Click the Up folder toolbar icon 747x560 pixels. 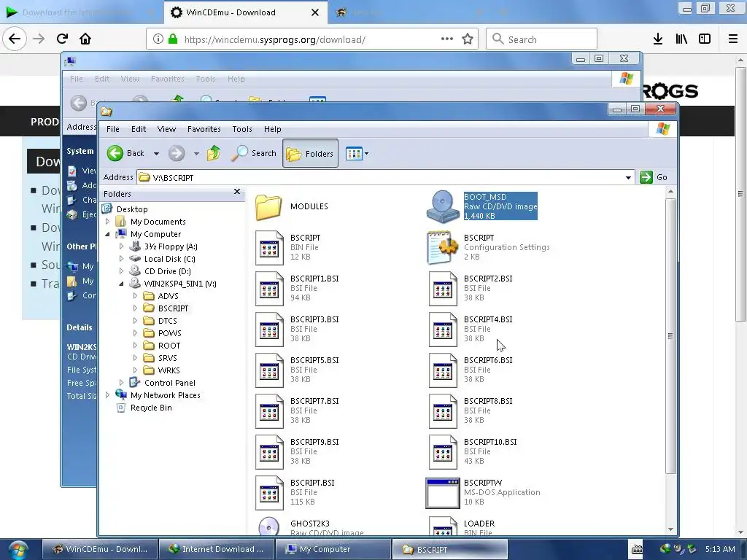(x=214, y=153)
